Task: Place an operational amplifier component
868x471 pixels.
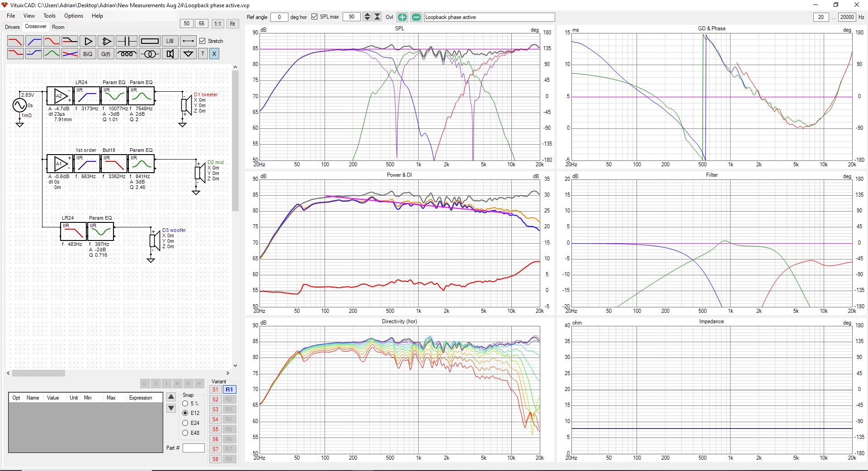Action: pyautogui.click(x=106, y=41)
